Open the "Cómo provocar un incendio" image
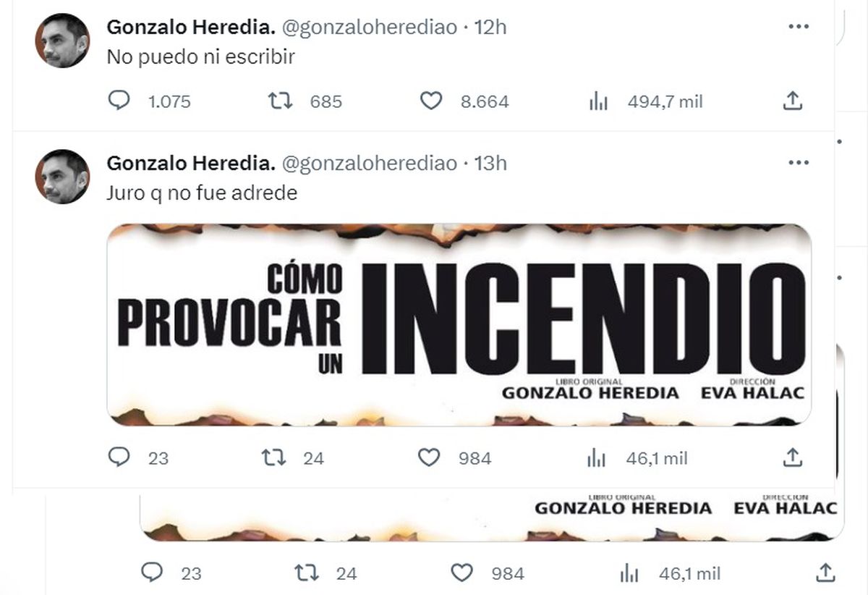This screenshot has width=868, height=595. 459,324
